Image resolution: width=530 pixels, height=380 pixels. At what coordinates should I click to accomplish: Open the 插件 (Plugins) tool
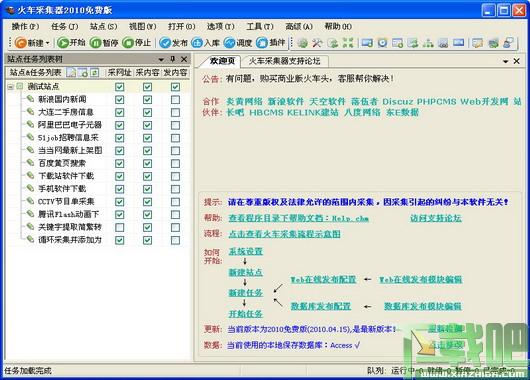(x=271, y=43)
